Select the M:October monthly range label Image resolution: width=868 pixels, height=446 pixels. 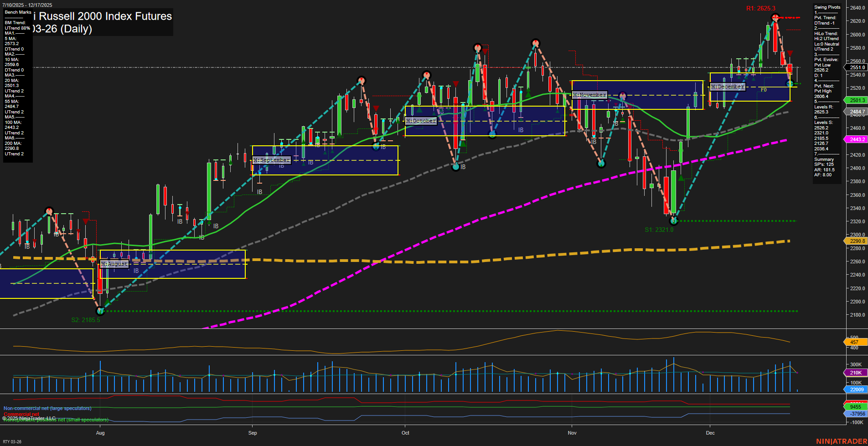coord(421,121)
